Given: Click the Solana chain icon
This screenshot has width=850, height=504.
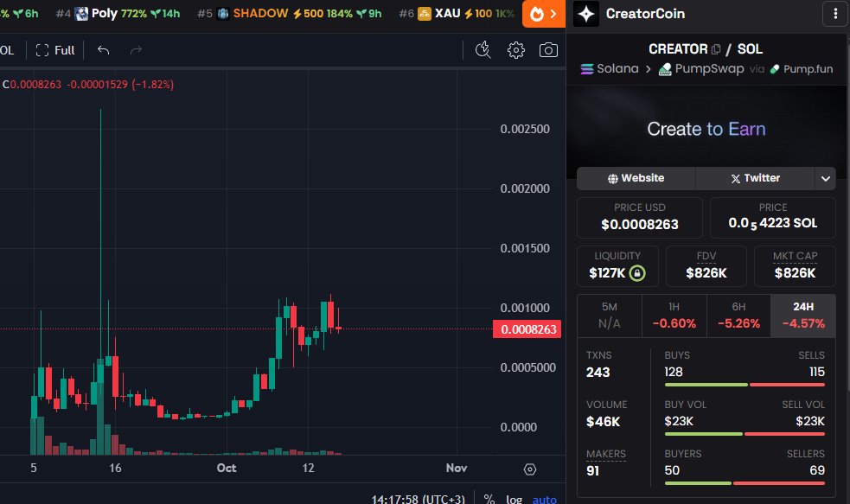Looking at the screenshot, I should coord(586,69).
